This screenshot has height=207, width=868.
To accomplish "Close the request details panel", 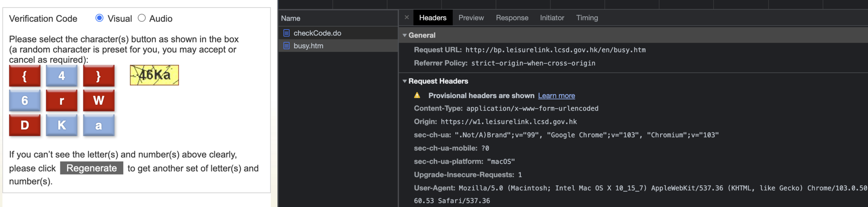I will pos(406,17).
